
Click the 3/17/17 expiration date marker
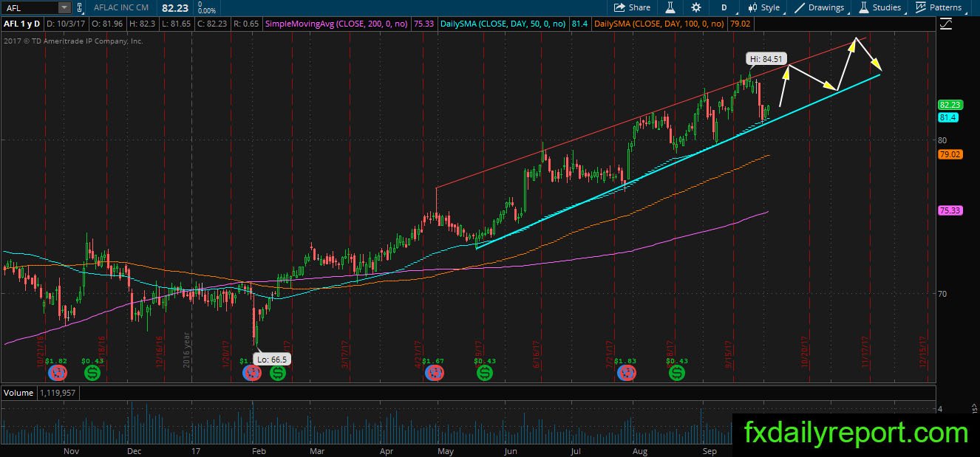click(344, 353)
